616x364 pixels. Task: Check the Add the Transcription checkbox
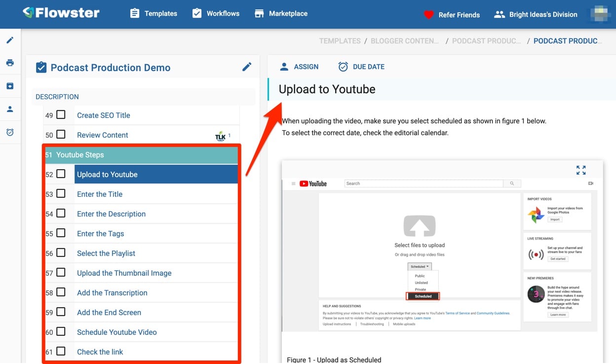61,292
